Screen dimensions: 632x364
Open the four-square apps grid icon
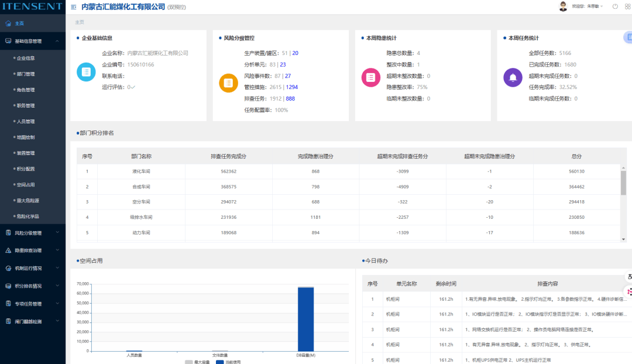click(x=628, y=6)
